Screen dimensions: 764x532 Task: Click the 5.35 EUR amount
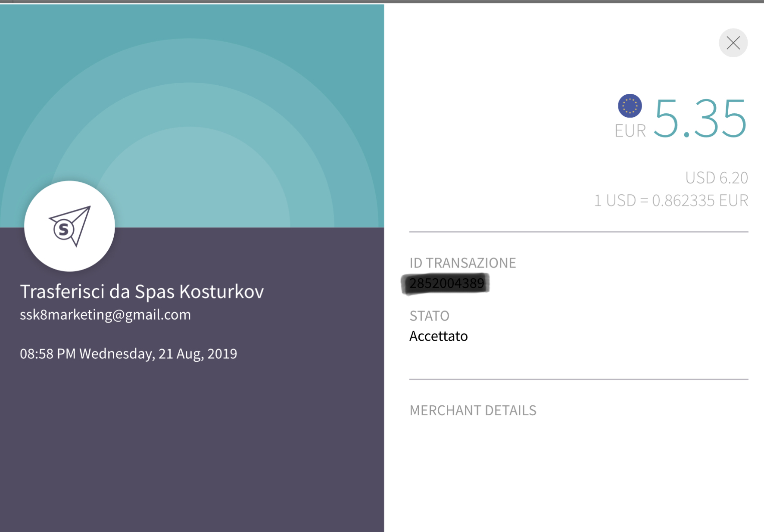tap(700, 118)
